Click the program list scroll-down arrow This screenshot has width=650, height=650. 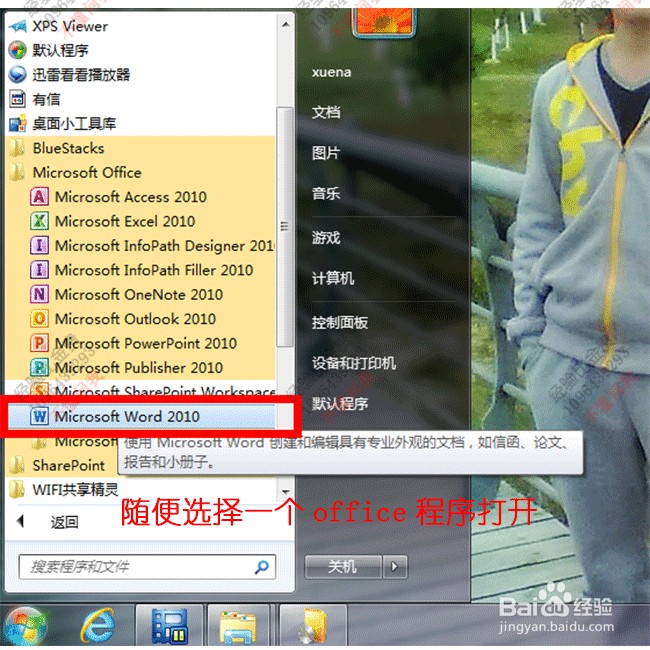pos(285,492)
